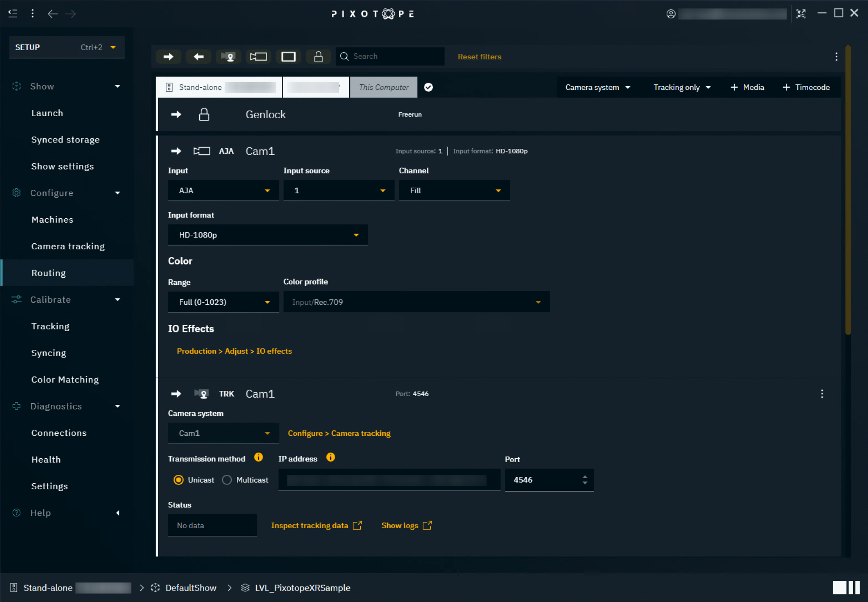The height and width of the screenshot is (602, 868).
Task: Select the Multicast radio button
Action: [227, 480]
